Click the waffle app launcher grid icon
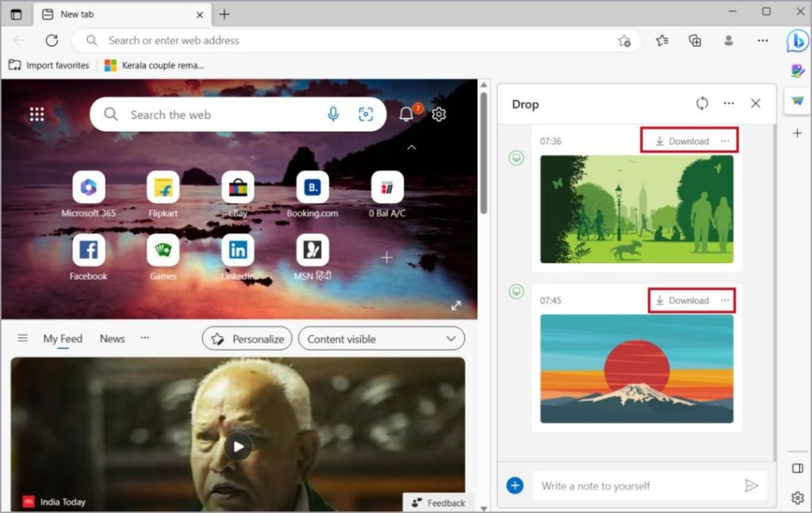 coord(36,113)
